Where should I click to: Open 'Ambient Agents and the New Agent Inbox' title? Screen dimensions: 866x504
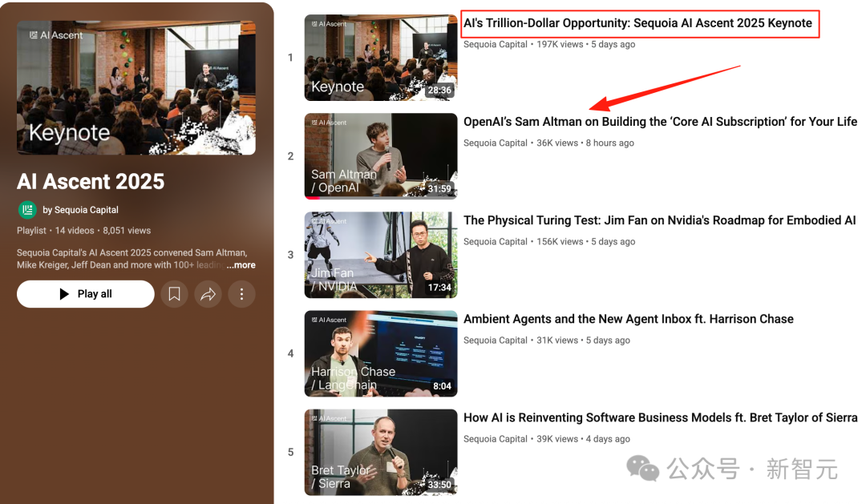[629, 319]
